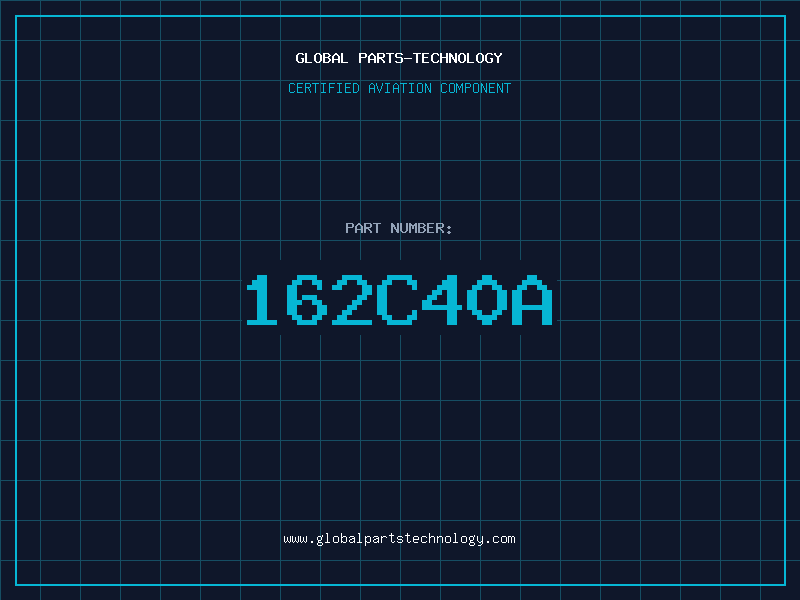
Task: Click the GLOBAL PARTS-TECHNOLOGY heading
Action: coord(399,58)
